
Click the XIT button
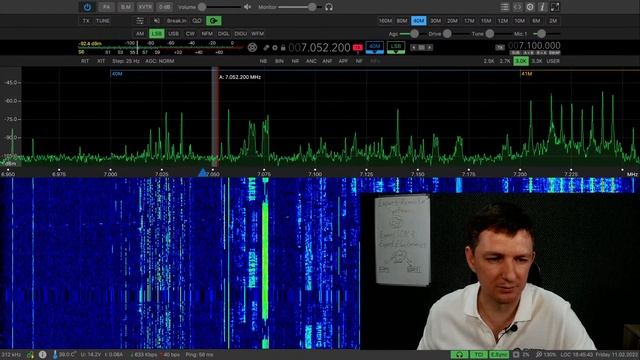(x=101, y=61)
